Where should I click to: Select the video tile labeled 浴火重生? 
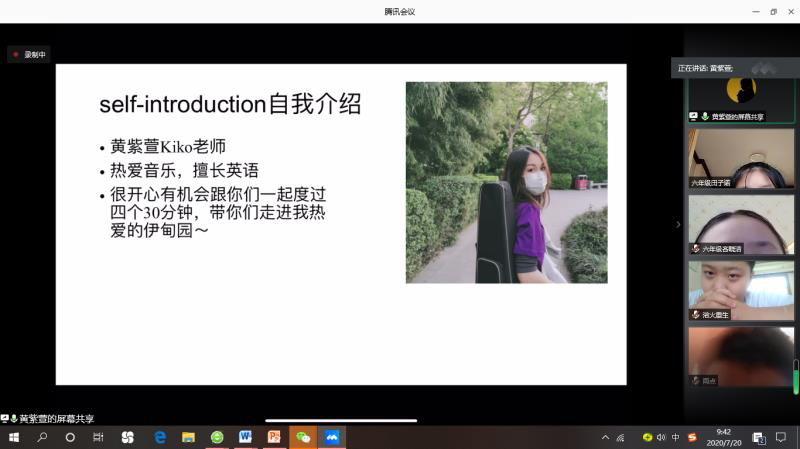tap(741, 291)
